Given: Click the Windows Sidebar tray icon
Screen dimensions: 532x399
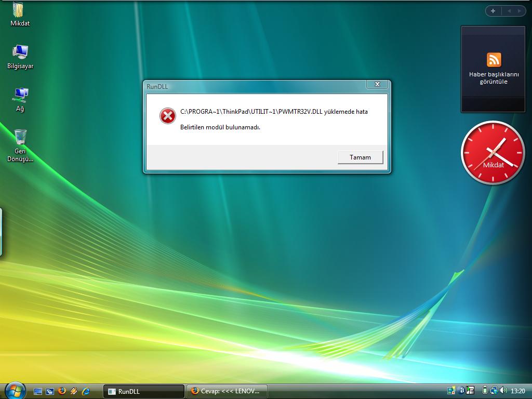Looking at the screenshot, I should coord(451,391).
